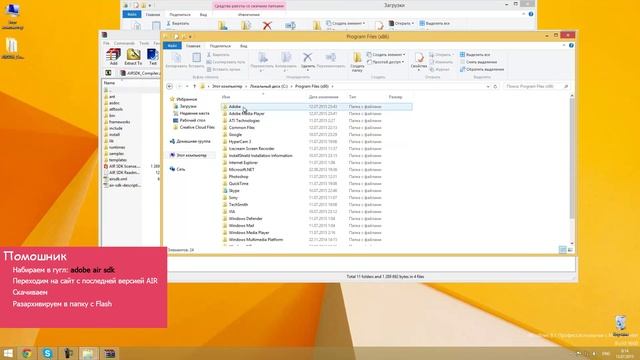This screenshot has width=640, height=360.
Task: Switch to large icons view in status bar
Action: tap(570, 250)
